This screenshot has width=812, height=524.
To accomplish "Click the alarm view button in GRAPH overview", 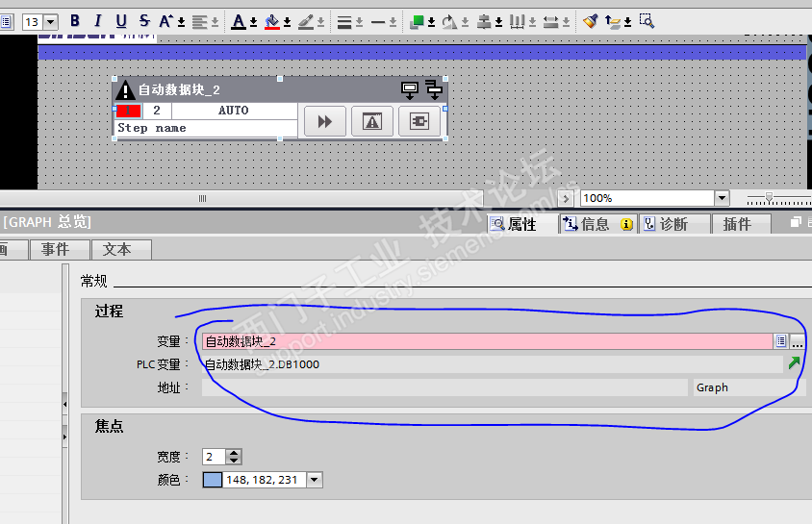I will point(372,121).
